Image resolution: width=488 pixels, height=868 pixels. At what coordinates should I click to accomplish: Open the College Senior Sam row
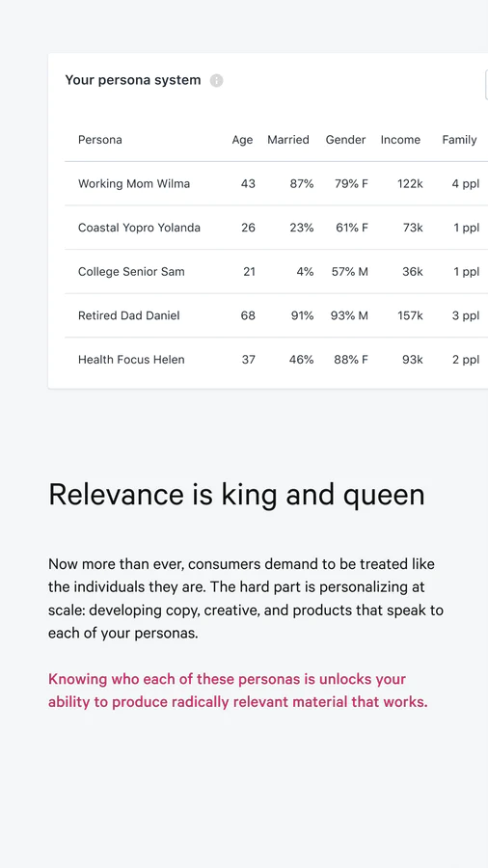point(276,272)
